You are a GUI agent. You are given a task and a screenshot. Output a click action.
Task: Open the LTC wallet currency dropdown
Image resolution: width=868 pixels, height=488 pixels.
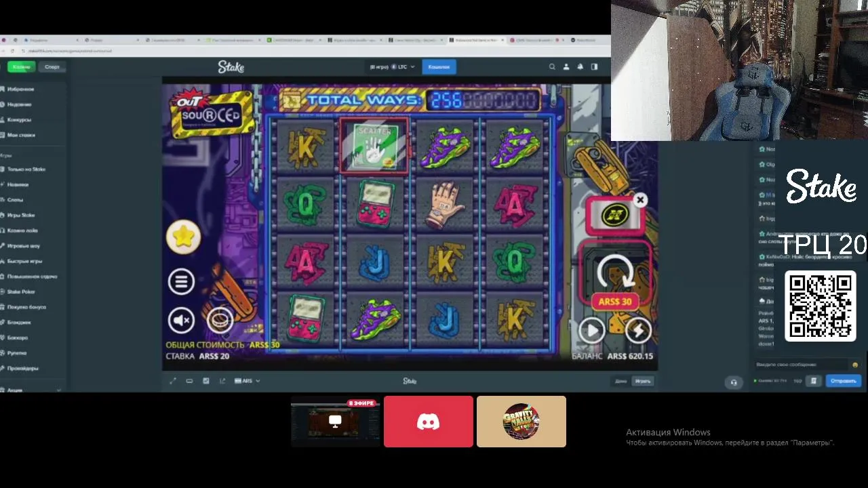393,67
